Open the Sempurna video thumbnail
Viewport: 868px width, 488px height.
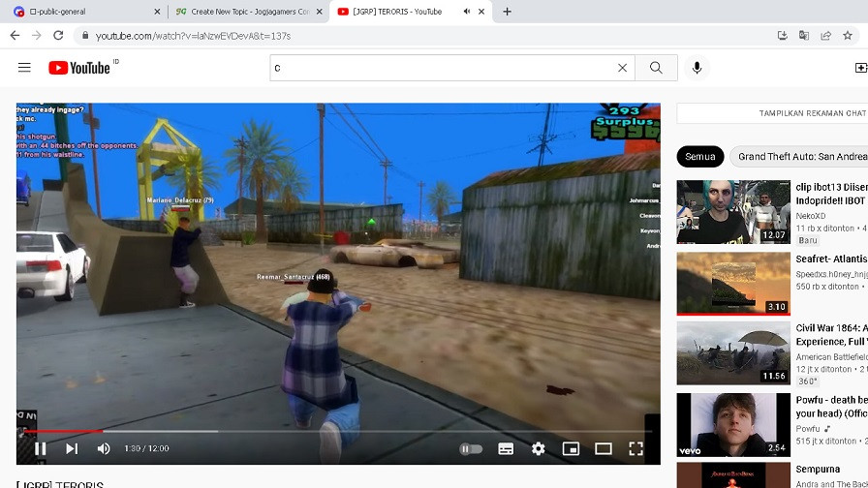point(733,475)
